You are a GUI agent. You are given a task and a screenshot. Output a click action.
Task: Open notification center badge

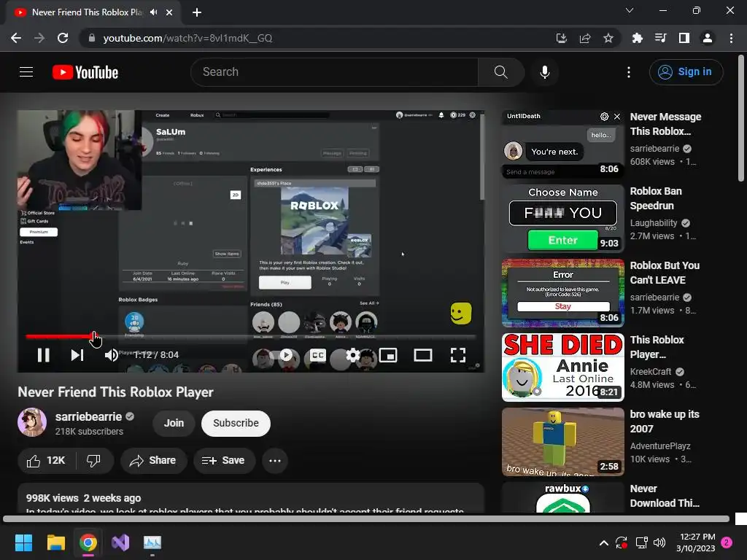pyautogui.click(x=727, y=542)
